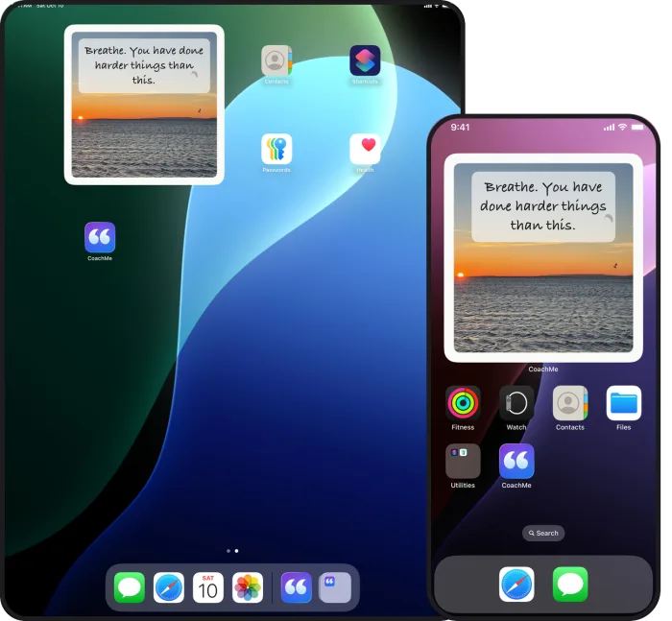The height and width of the screenshot is (621, 672).
Task: Tap the CoachMe quote widget on iPad
Action: pos(144,105)
